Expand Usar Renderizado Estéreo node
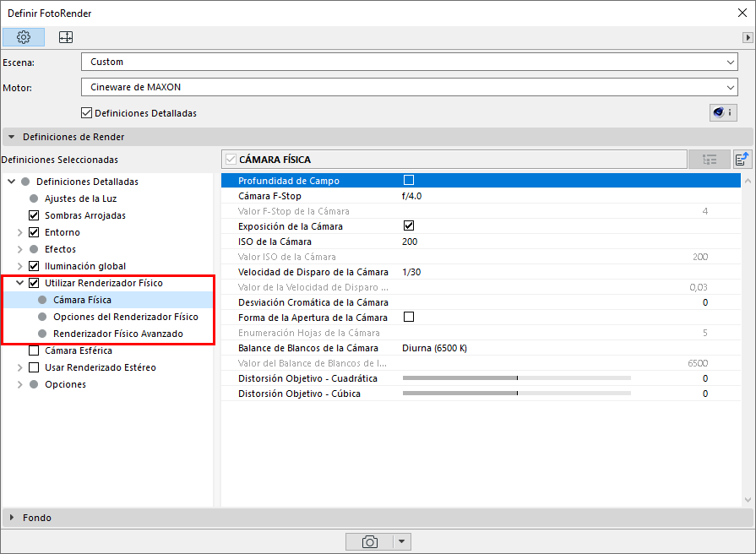 click(19, 367)
